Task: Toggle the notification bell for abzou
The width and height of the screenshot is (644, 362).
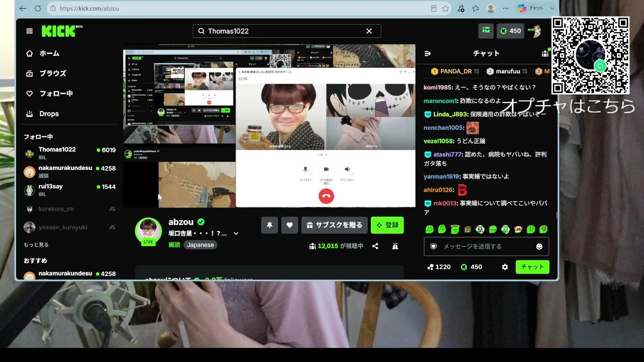Action: (x=270, y=225)
